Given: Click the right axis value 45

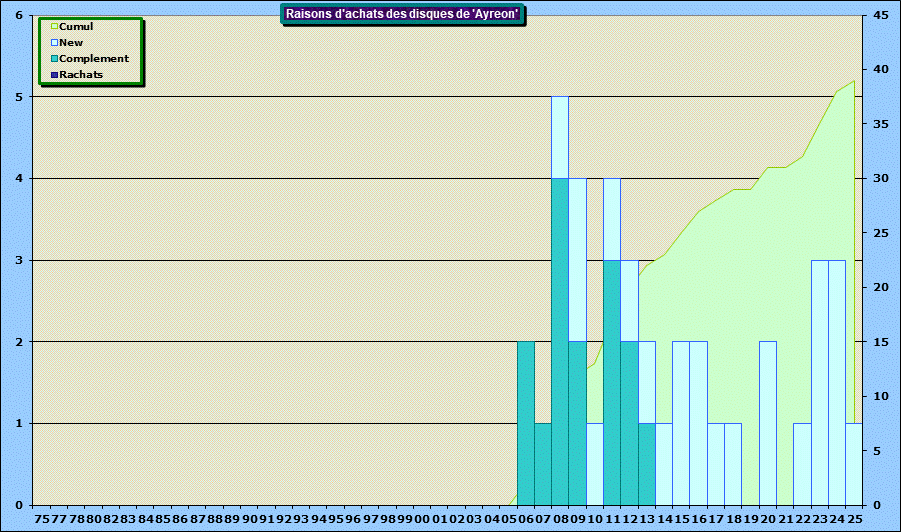Looking at the screenshot, I should tap(880, 16).
